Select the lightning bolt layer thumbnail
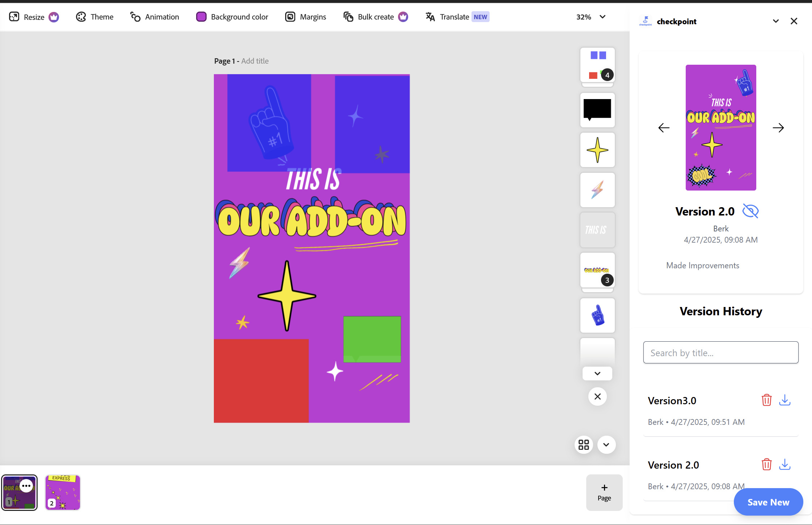The height and width of the screenshot is (525, 812). 597,190
